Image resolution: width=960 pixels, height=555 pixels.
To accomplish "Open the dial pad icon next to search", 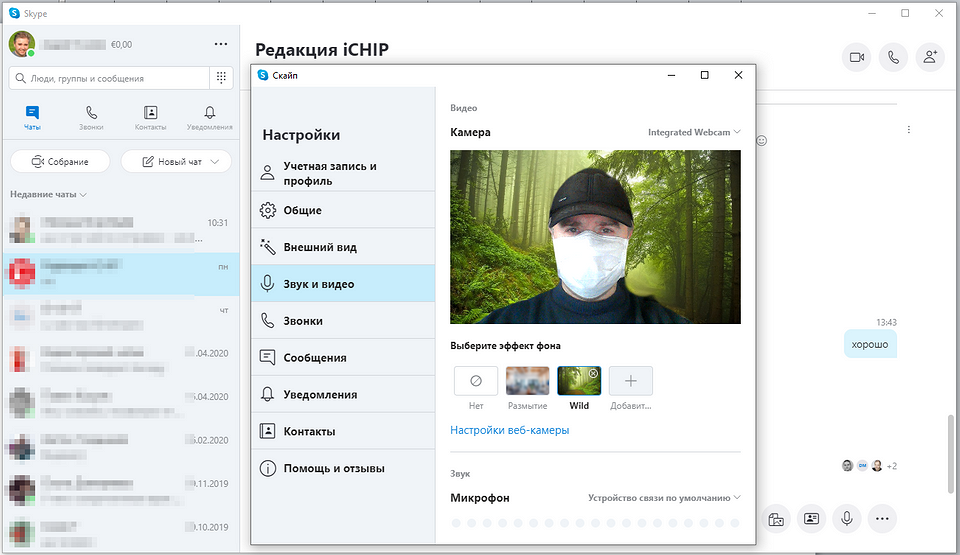I will (x=220, y=78).
